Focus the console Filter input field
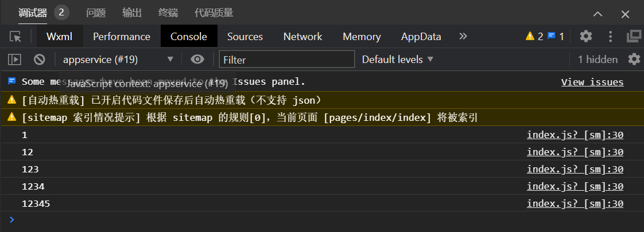644x232 pixels. tap(286, 60)
